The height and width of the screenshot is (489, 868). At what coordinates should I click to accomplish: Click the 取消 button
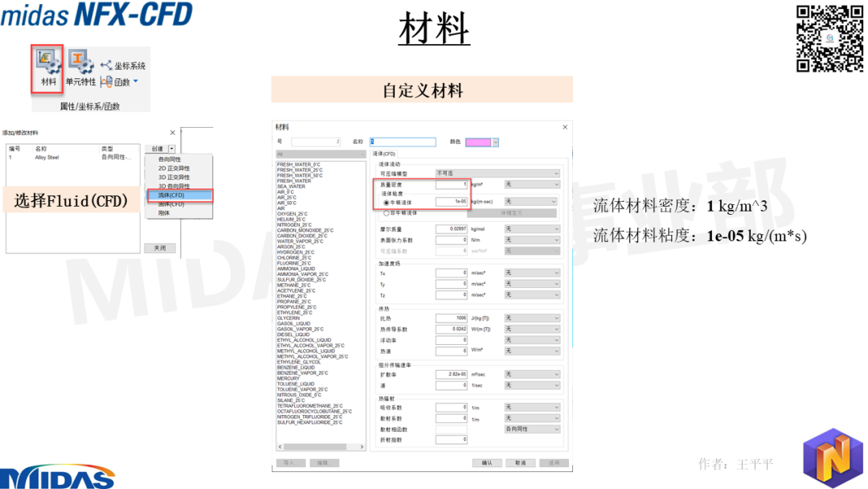point(520,463)
